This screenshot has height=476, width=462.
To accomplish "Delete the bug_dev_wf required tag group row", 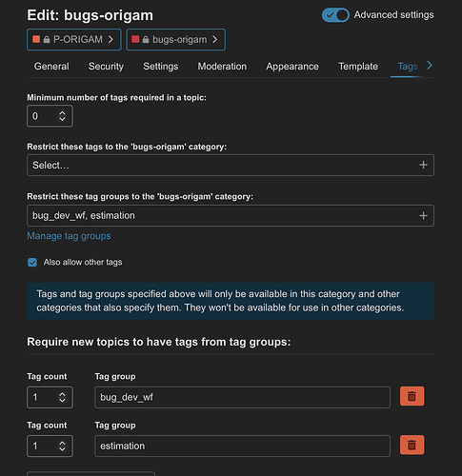I will pos(412,396).
